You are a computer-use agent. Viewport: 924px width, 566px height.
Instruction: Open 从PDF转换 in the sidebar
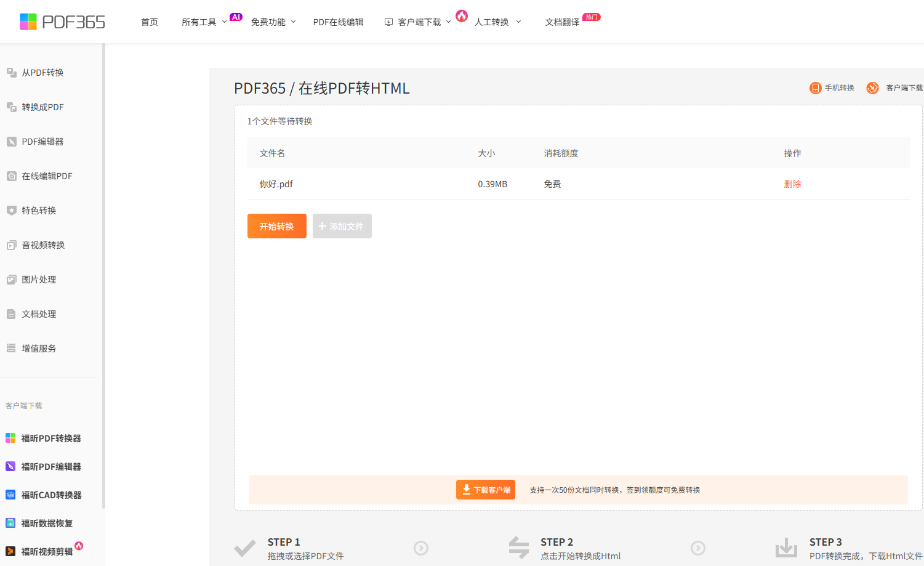(43, 73)
